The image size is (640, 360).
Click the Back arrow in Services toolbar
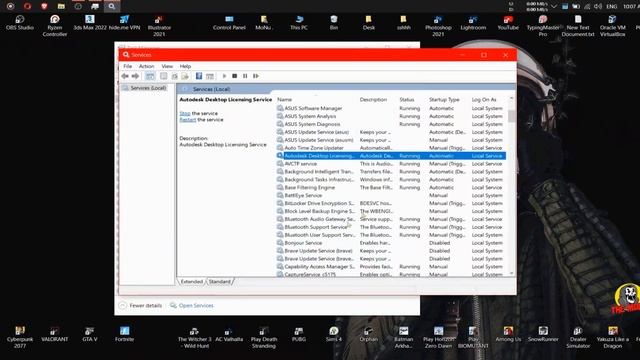coord(125,76)
